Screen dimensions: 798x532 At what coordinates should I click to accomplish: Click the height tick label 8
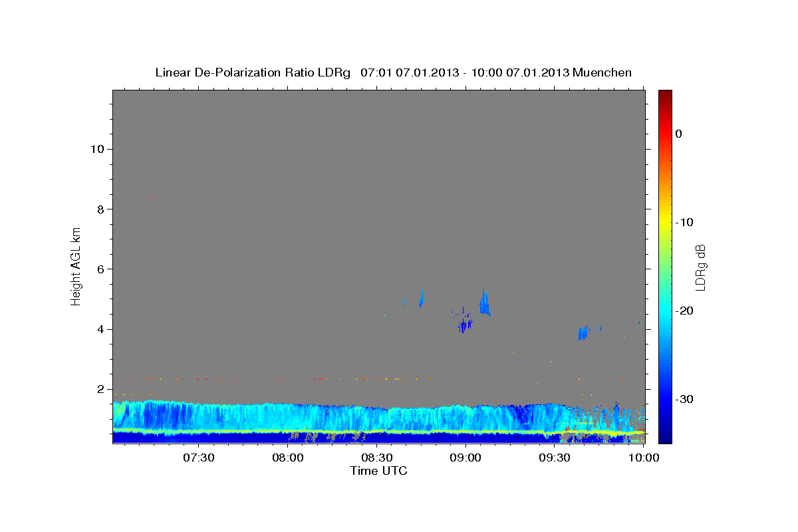[101, 209]
